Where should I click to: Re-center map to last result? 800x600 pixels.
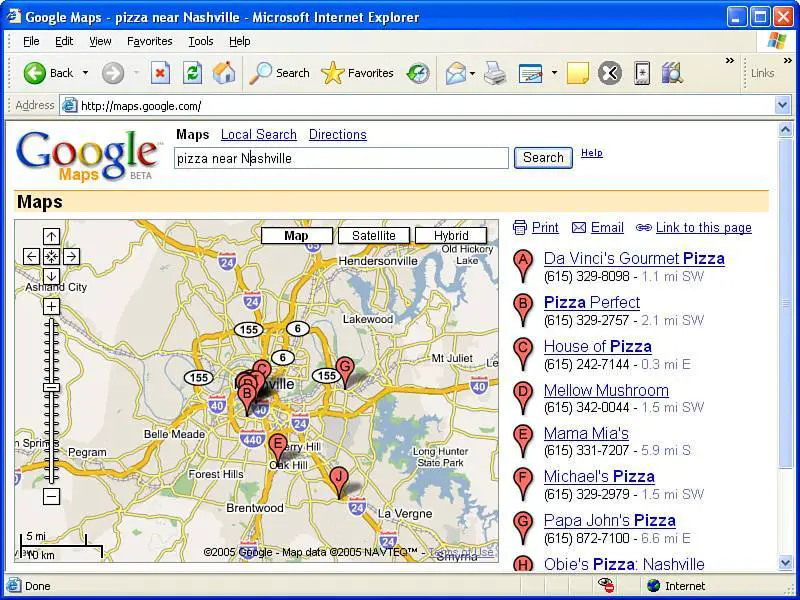[51, 256]
